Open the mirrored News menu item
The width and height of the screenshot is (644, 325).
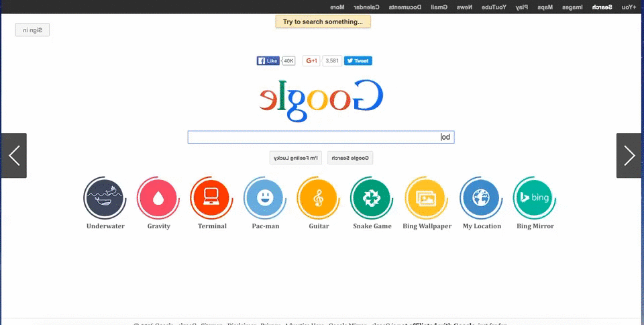[x=464, y=7]
